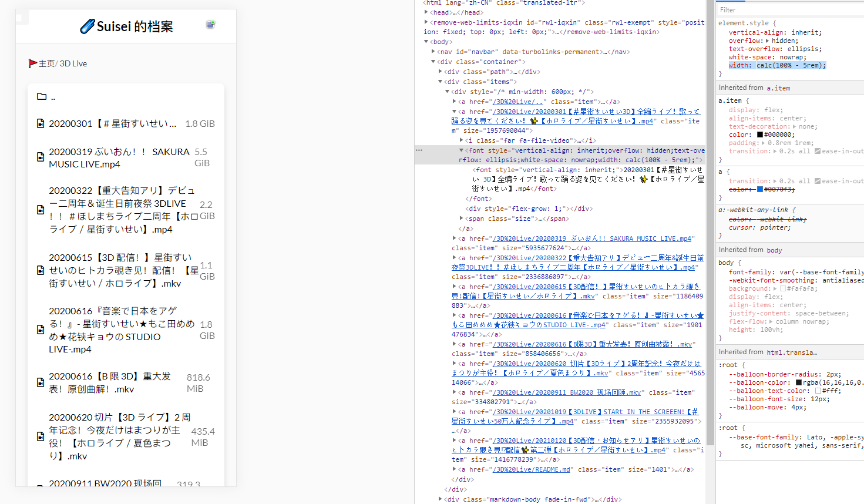Click the file icon next to the 20200615 entry
The width and height of the screenshot is (864, 504).
tap(40, 270)
